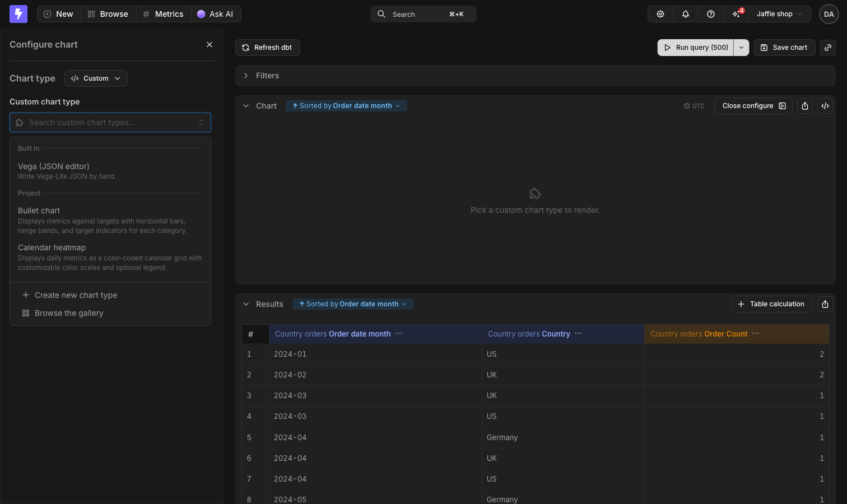Viewport: 847px width, 504px height.
Task: Collapse the Results section
Action: click(246, 304)
